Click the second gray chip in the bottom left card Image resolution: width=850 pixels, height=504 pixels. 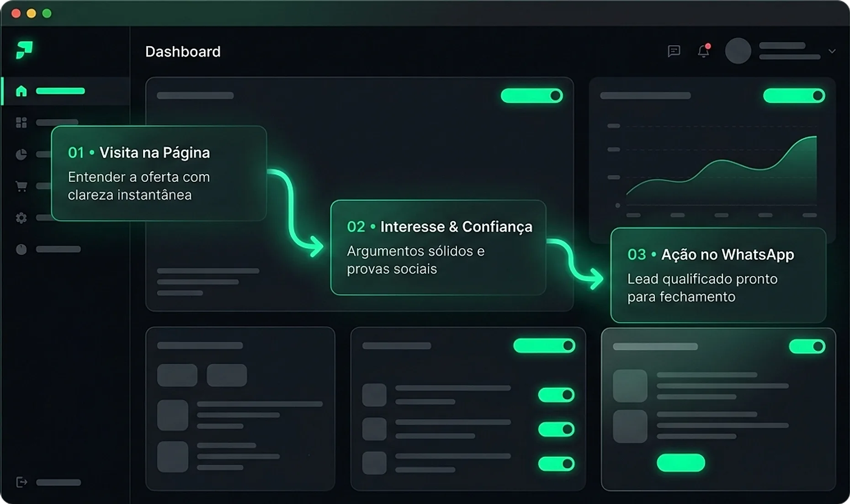(227, 375)
